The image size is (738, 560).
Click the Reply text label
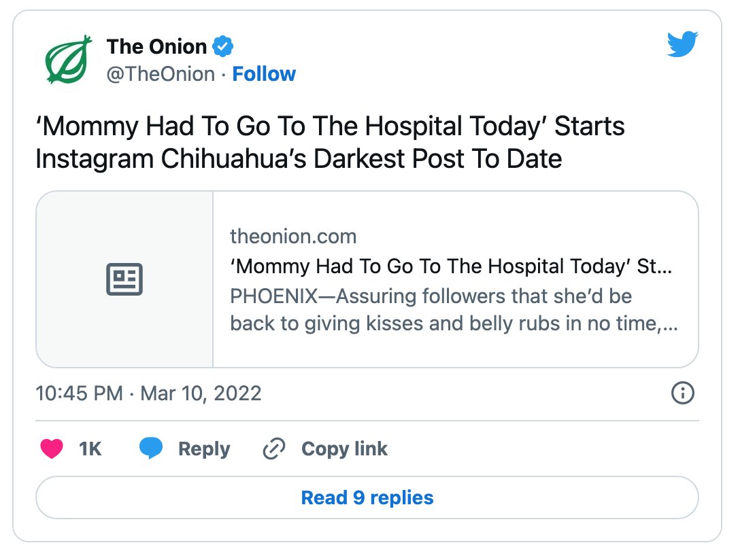(204, 449)
